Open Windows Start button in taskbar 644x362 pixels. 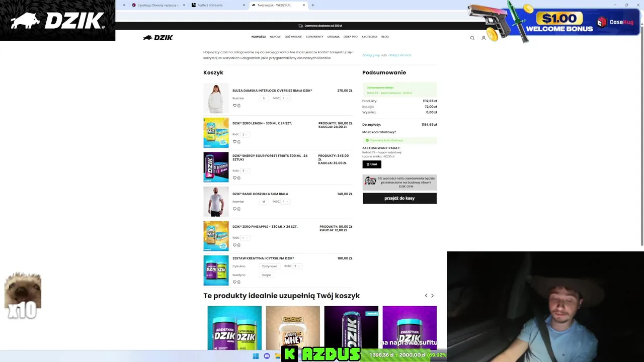[x=256, y=356]
